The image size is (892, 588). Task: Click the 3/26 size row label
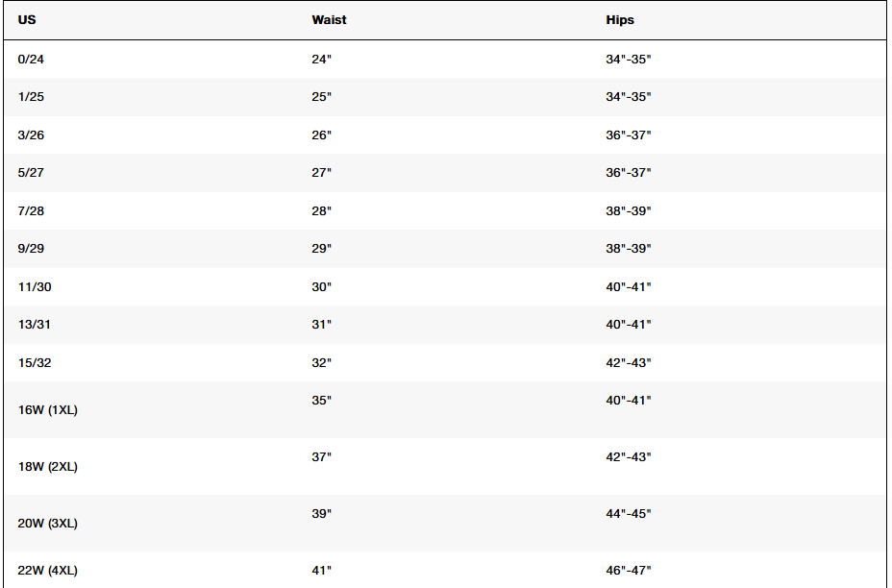pyautogui.click(x=31, y=135)
